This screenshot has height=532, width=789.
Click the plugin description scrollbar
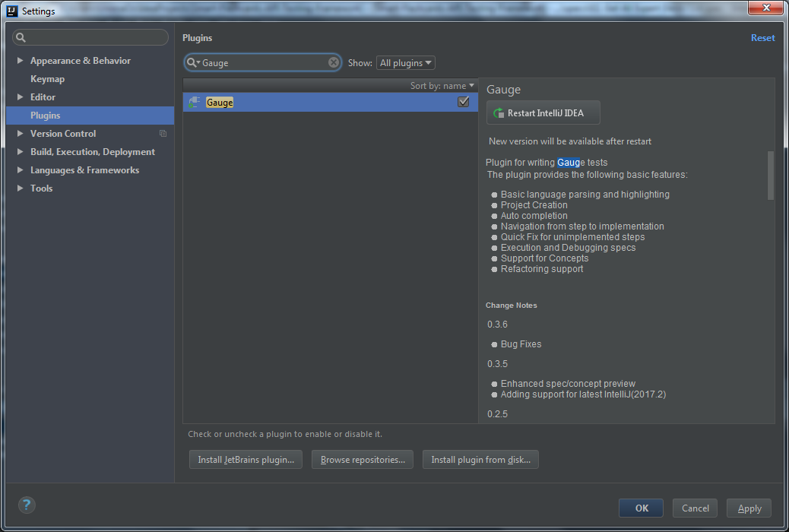pos(771,175)
